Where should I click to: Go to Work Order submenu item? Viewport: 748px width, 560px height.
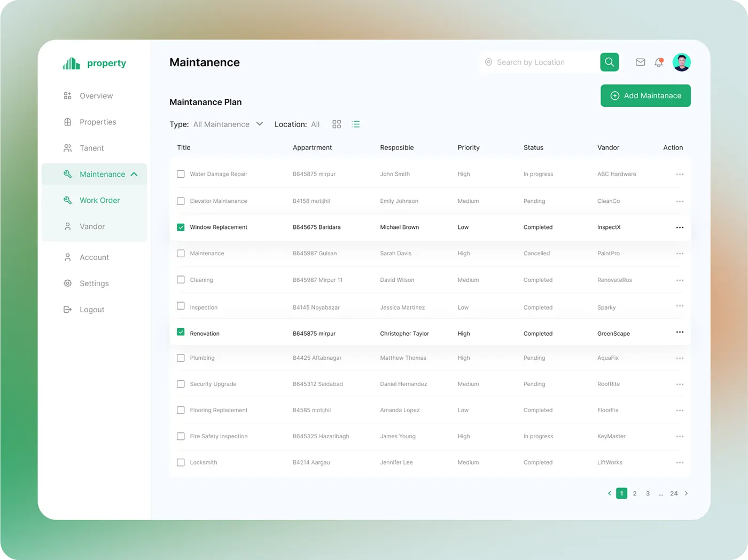pyautogui.click(x=91, y=201)
